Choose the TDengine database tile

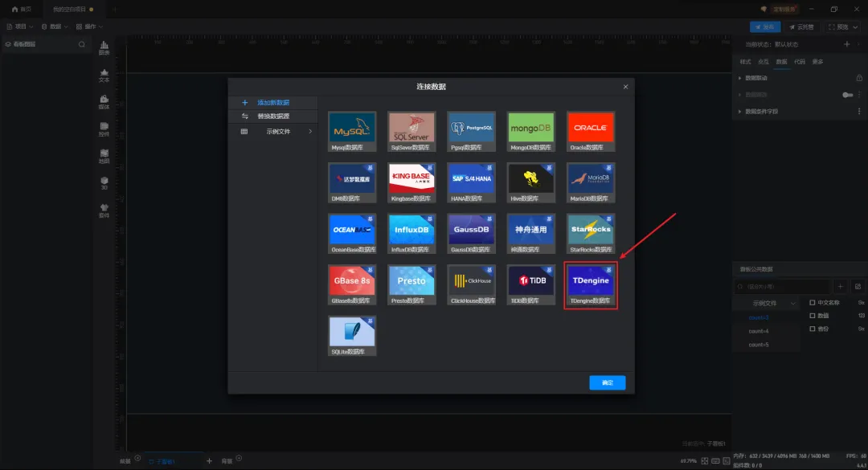click(x=591, y=284)
